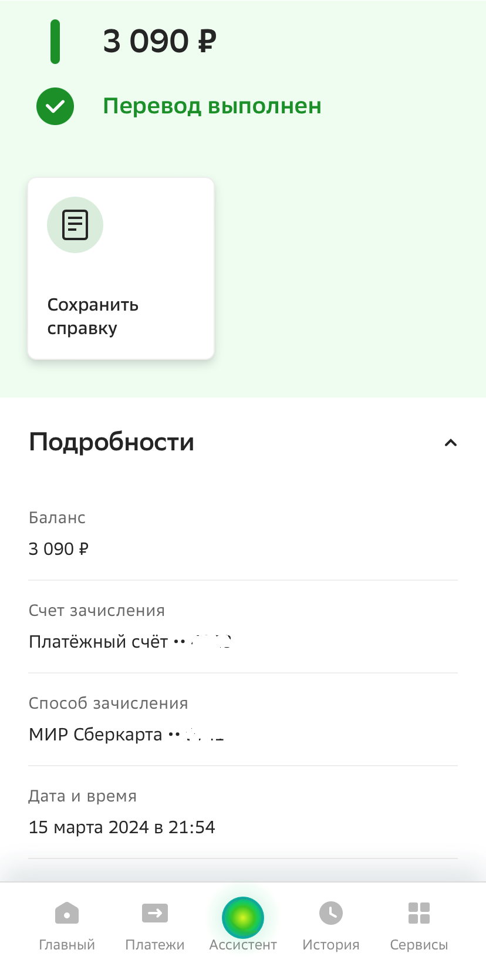Tap the Сервисы grid icon
This screenshot has height=980, width=486.
(x=419, y=913)
